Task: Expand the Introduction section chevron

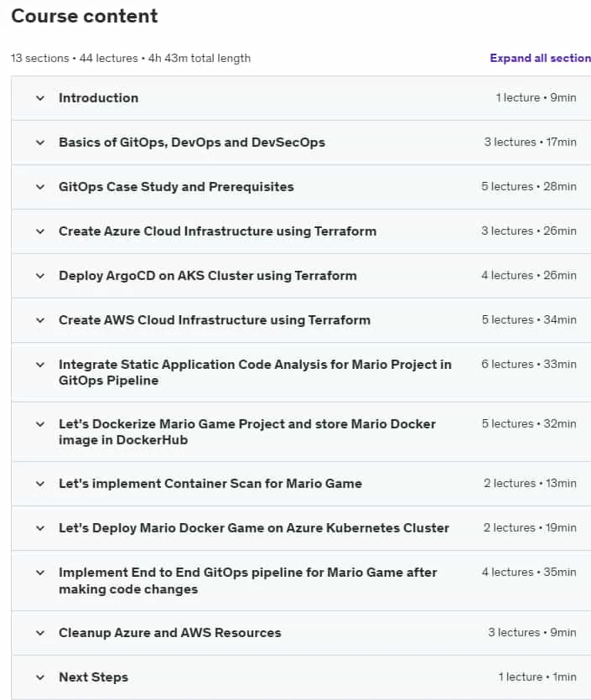Action: click(x=40, y=98)
